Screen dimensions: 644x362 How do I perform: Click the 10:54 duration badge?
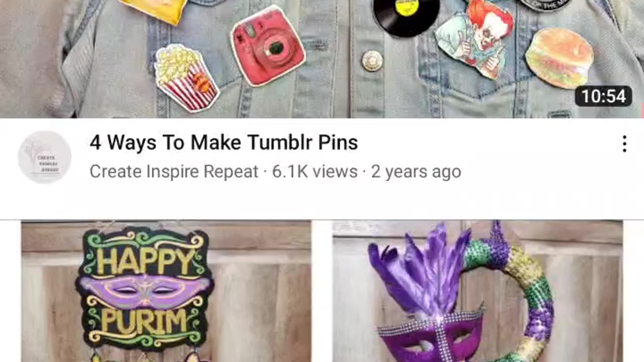click(x=603, y=96)
